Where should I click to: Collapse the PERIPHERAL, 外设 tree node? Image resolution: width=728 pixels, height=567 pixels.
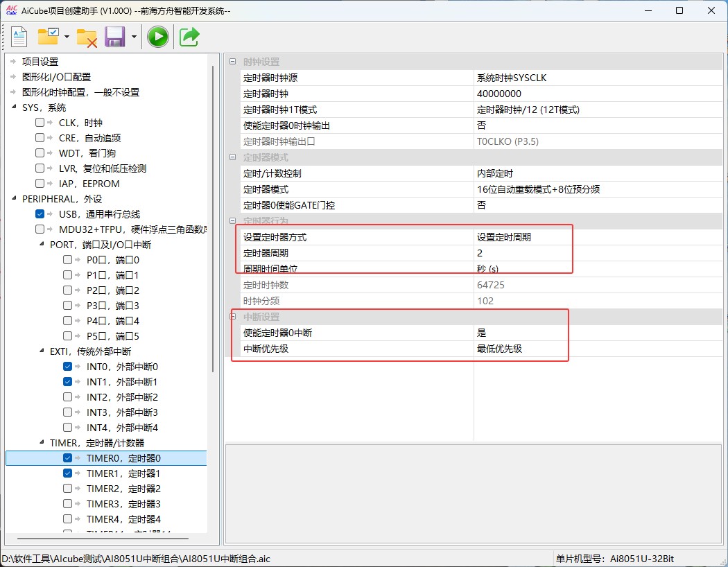[14, 199]
